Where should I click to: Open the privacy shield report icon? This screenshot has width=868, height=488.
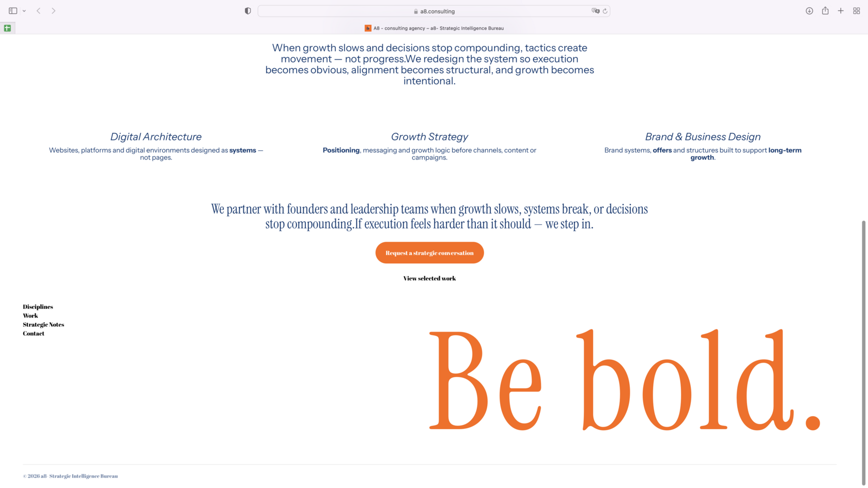pos(248,11)
